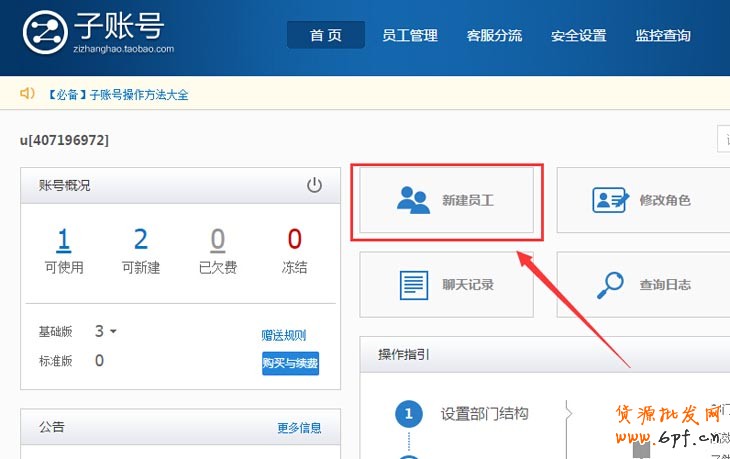Viewport: 730px width, 459px height.
Task: Click the u[407196972] account name
Action: [64, 140]
